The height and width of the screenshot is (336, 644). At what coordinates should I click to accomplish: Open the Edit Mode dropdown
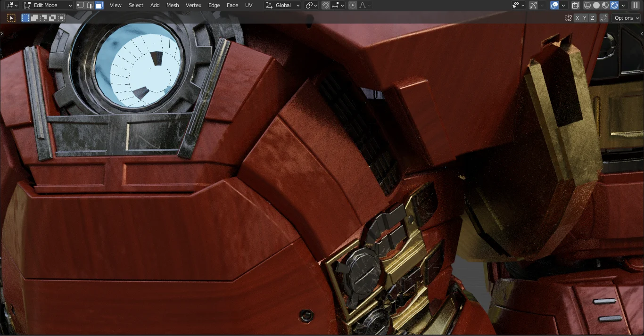[x=47, y=5]
